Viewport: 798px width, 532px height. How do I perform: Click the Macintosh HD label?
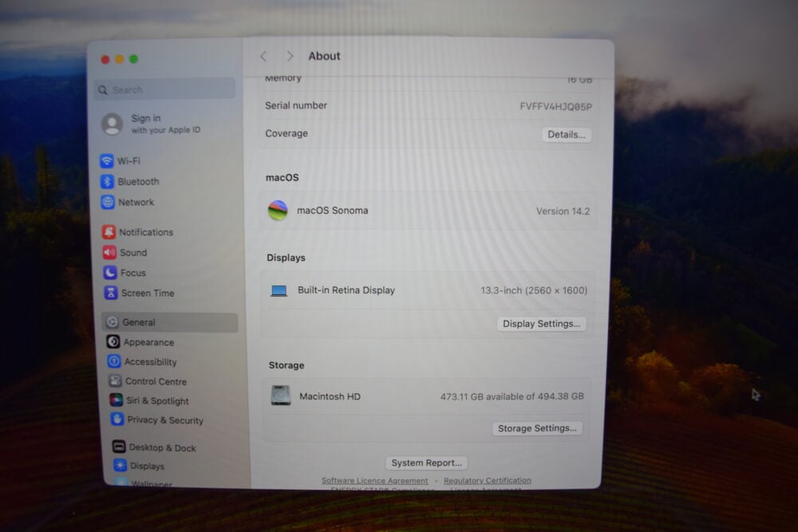coord(330,396)
